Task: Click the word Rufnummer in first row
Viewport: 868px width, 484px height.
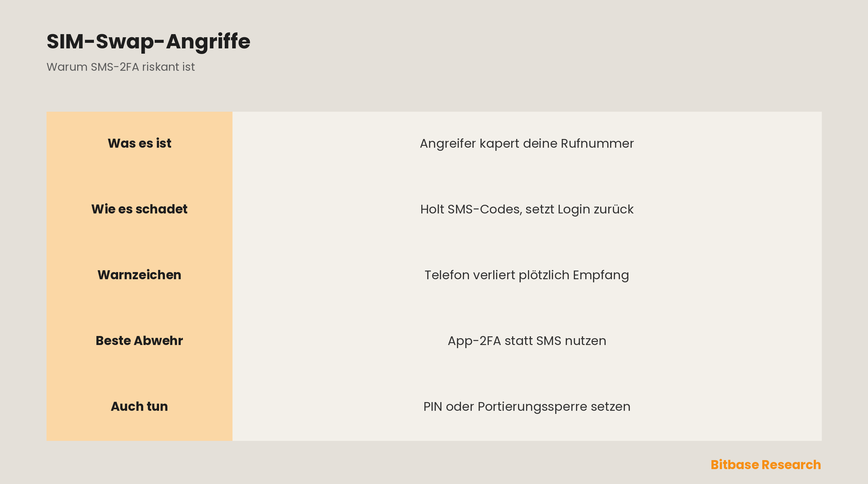Action: (597, 144)
